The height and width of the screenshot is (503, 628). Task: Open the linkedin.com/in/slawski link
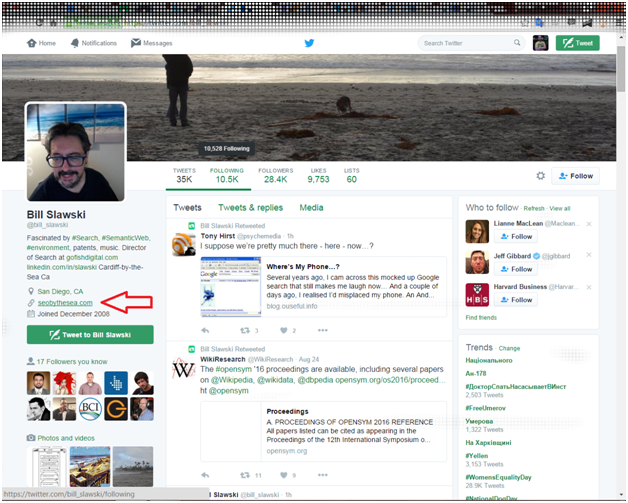point(62,267)
